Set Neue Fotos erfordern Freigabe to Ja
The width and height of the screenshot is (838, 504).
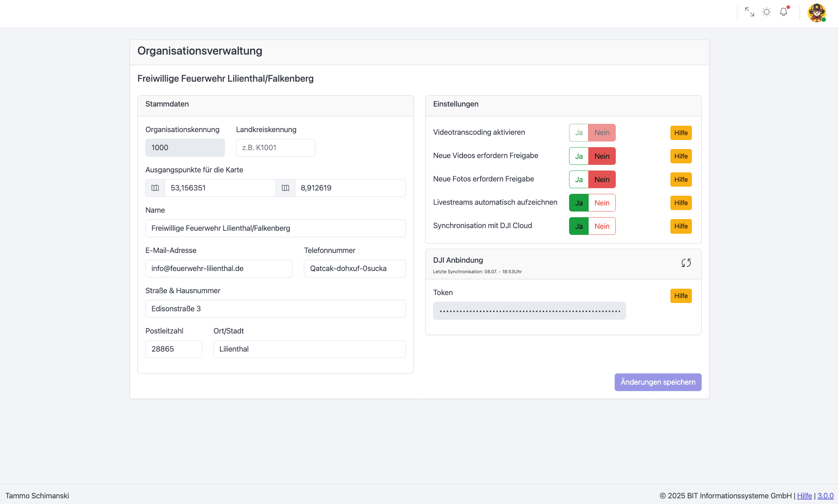coord(579,180)
